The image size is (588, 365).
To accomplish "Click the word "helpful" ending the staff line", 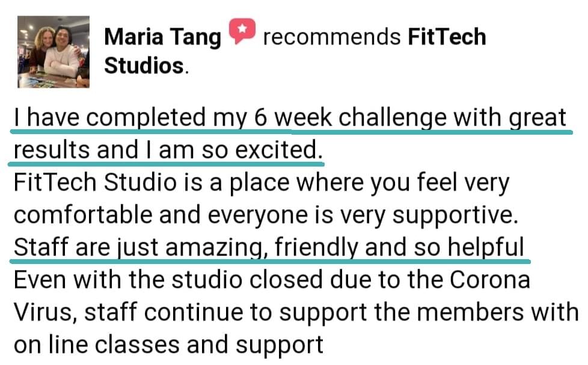I will coord(486,248).
